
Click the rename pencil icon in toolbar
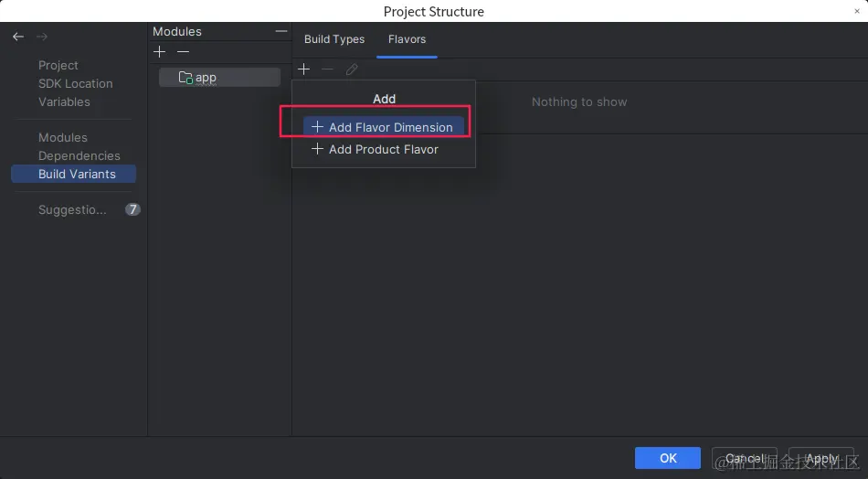coord(352,69)
